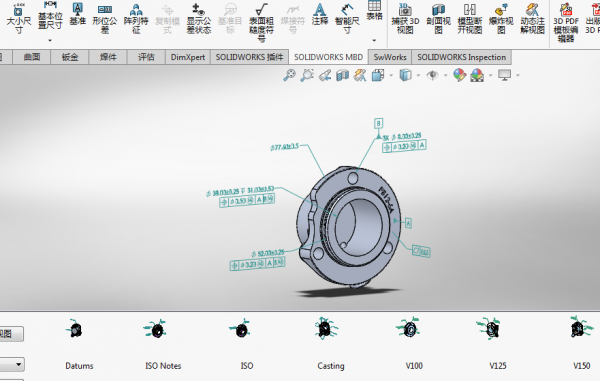Open the edit appearance color ball icon
This screenshot has width=600, height=381.
point(460,75)
